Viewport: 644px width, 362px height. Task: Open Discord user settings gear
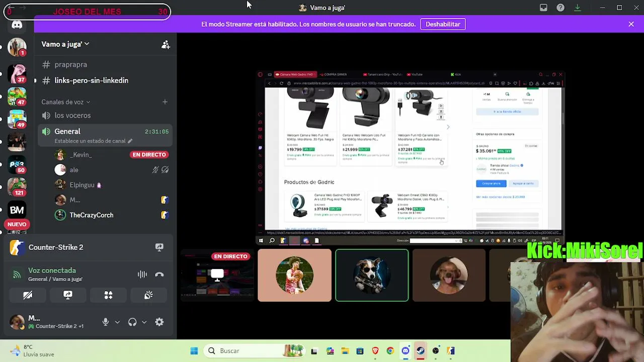click(x=159, y=322)
